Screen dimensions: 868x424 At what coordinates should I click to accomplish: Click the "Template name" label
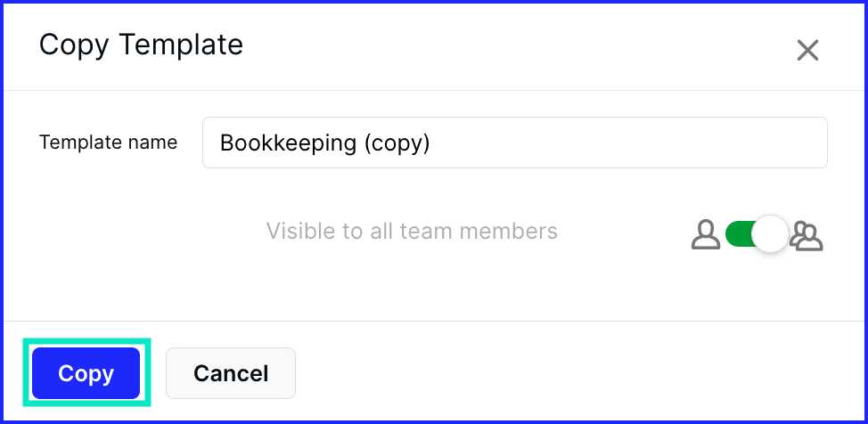pyautogui.click(x=108, y=143)
